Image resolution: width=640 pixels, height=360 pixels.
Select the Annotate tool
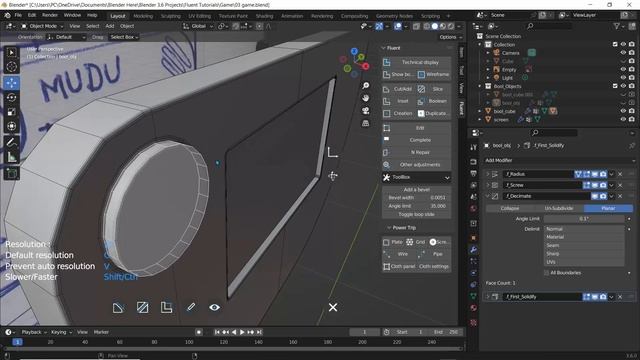click(11, 142)
